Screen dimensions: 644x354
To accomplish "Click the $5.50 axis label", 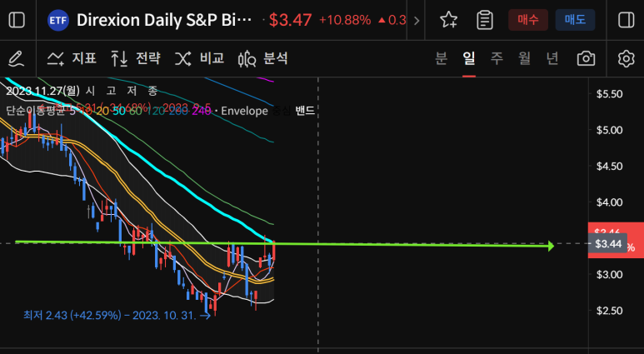I will 609,94.
